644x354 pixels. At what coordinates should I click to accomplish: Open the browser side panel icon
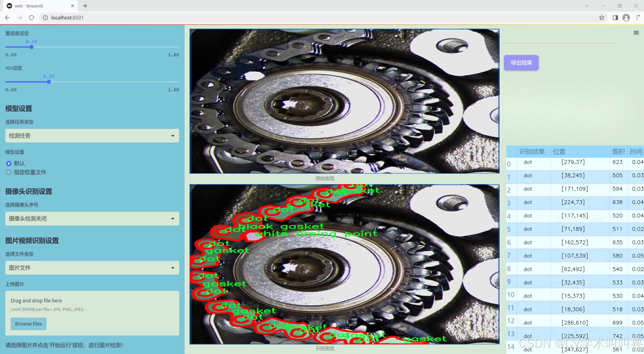click(x=615, y=18)
